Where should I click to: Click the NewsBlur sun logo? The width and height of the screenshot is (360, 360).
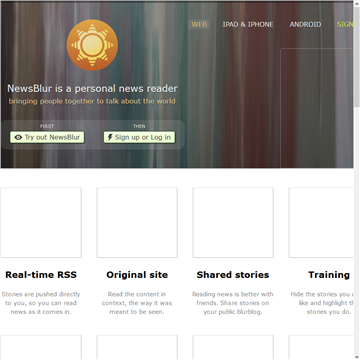[92, 45]
